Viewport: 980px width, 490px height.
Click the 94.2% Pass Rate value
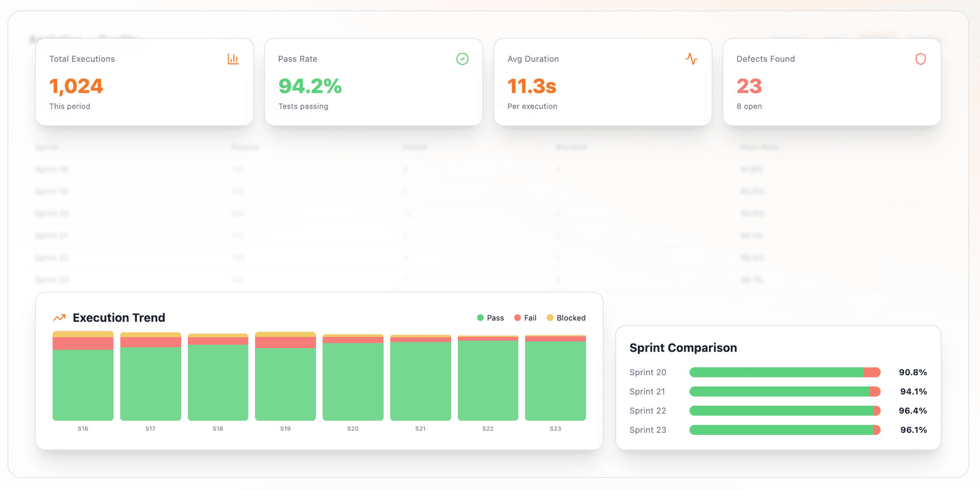tap(310, 86)
